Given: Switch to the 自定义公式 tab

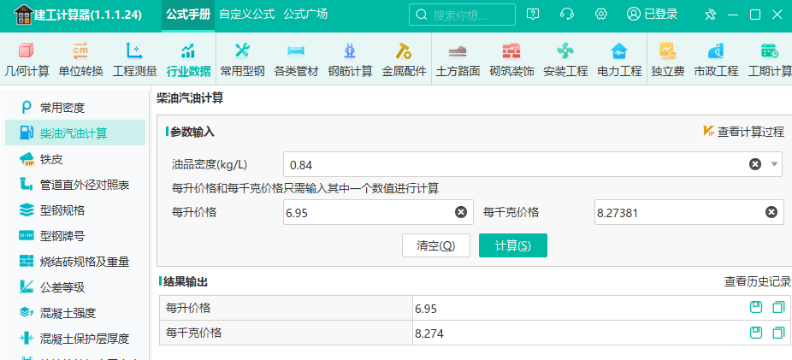Looking at the screenshot, I should coord(247,14).
